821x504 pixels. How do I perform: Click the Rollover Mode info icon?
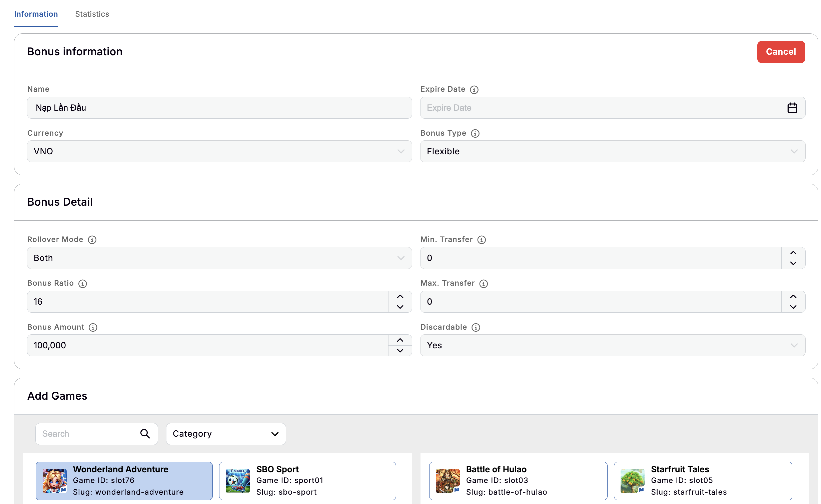92,239
